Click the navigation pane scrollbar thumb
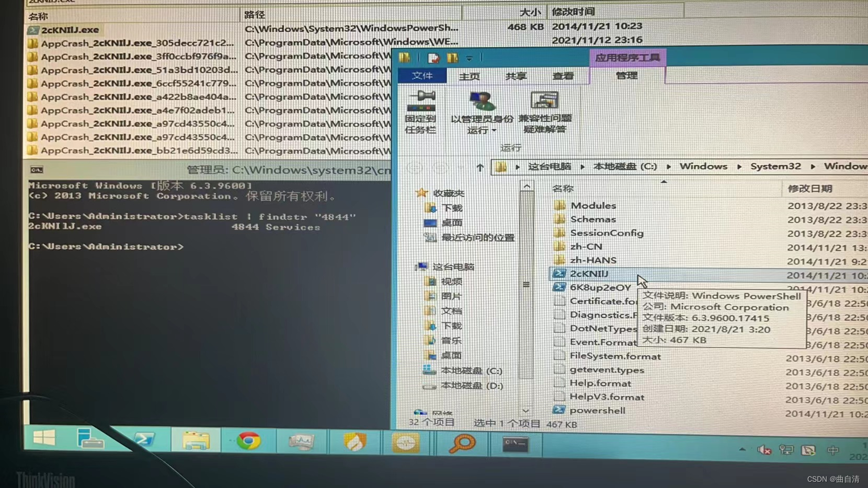This screenshot has width=868, height=488. pyautogui.click(x=526, y=284)
